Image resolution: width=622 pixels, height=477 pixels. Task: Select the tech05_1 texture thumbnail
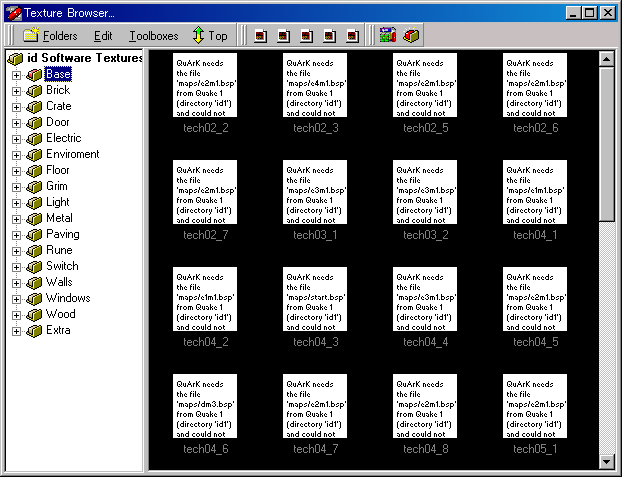pyautogui.click(x=535, y=406)
